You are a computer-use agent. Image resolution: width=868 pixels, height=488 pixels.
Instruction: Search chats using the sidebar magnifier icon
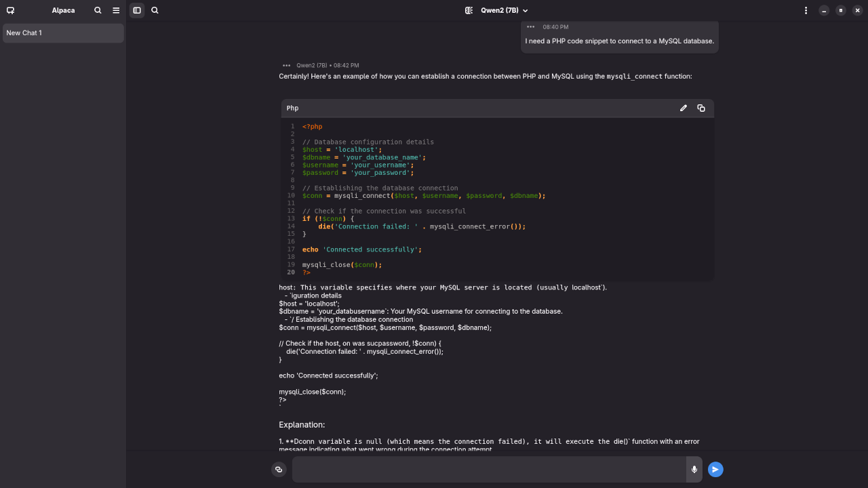(98, 10)
